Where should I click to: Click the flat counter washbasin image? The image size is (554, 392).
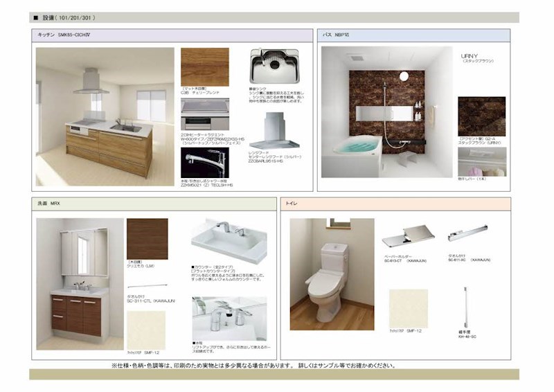(x=229, y=240)
